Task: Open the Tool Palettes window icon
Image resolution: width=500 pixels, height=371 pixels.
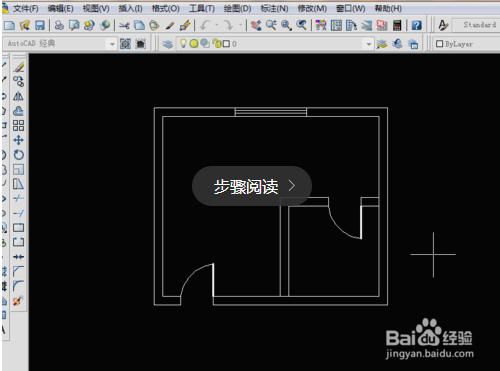Action: point(351,25)
